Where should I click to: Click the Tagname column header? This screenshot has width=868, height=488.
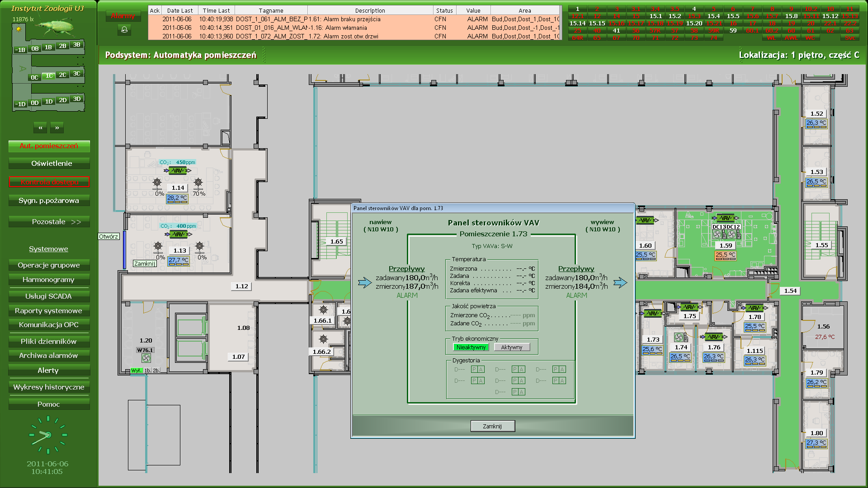point(271,10)
